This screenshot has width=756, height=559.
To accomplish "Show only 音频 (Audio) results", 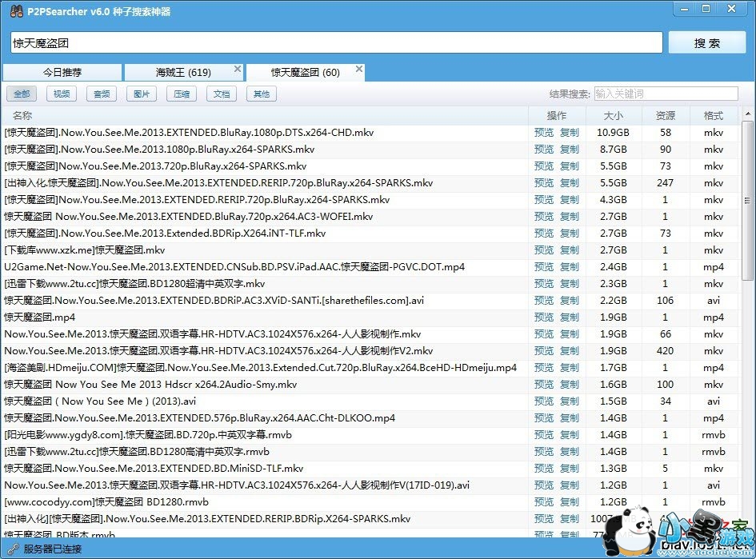I will click(x=101, y=94).
